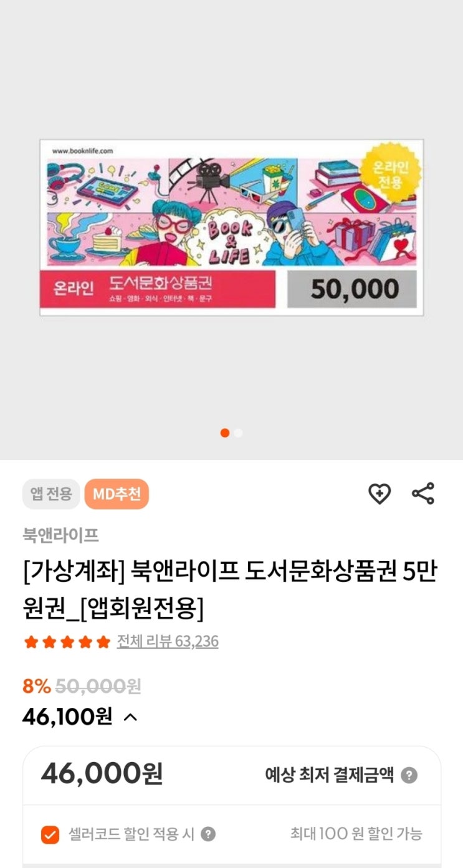Tap the five-star rating icons

[67, 642]
